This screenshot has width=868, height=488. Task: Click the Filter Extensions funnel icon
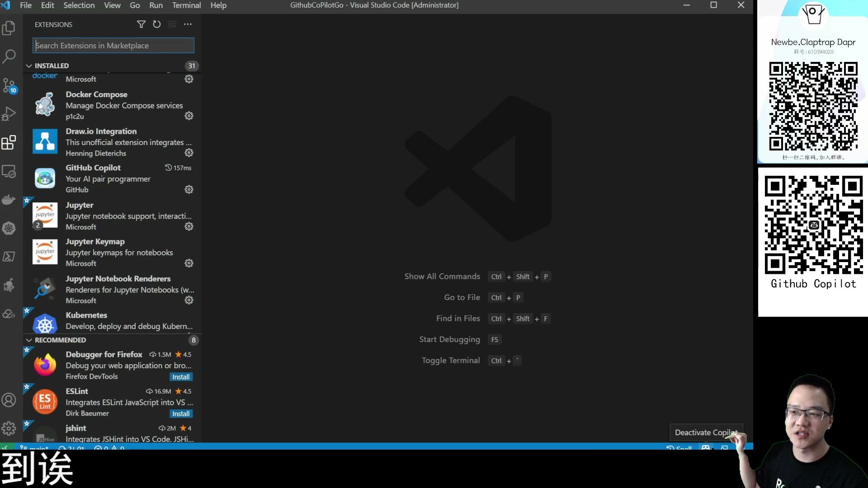(x=141, y=24)
